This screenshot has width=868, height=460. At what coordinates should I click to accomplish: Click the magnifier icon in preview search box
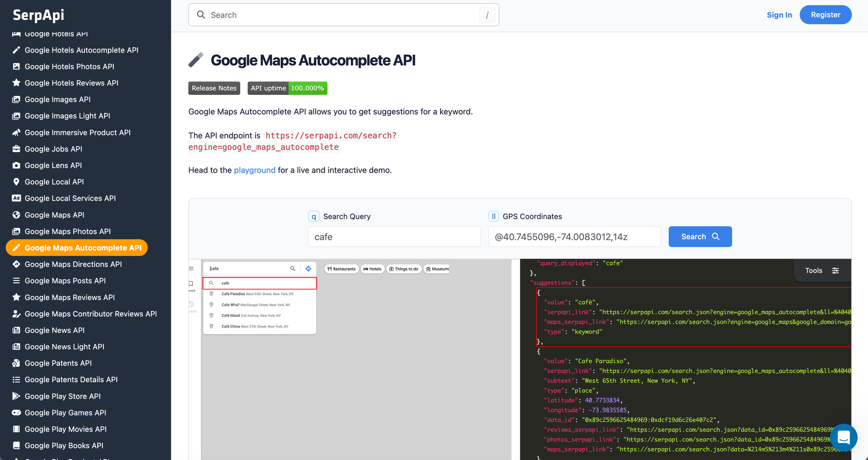point(293,268)
